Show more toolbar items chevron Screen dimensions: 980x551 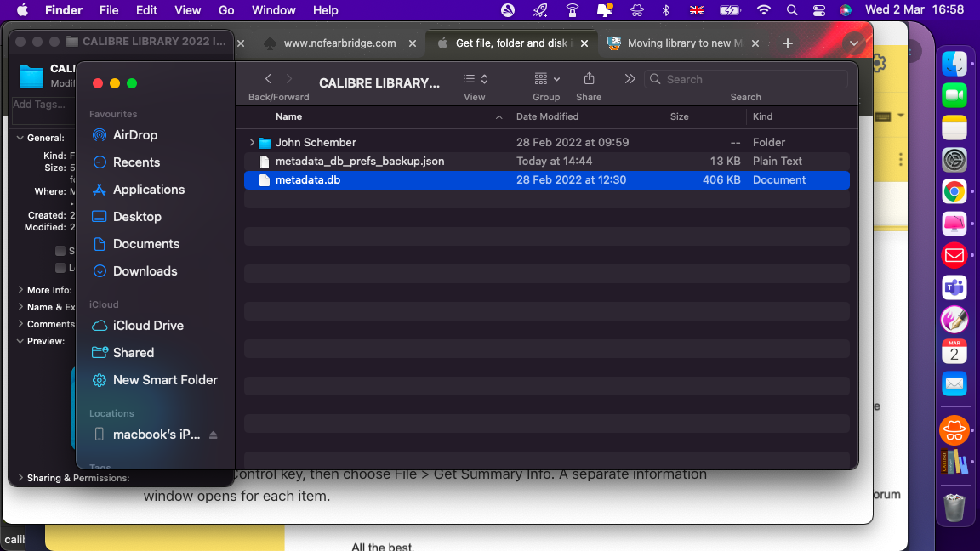tap(630, 79)
